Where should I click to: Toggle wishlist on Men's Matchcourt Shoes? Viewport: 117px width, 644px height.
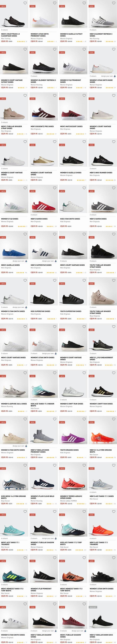click(x=84, y=95)
